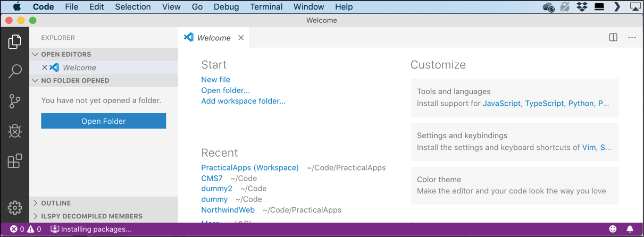
Task: Click the Dropbox icon in the menu bar
Action: coord(582,7)
